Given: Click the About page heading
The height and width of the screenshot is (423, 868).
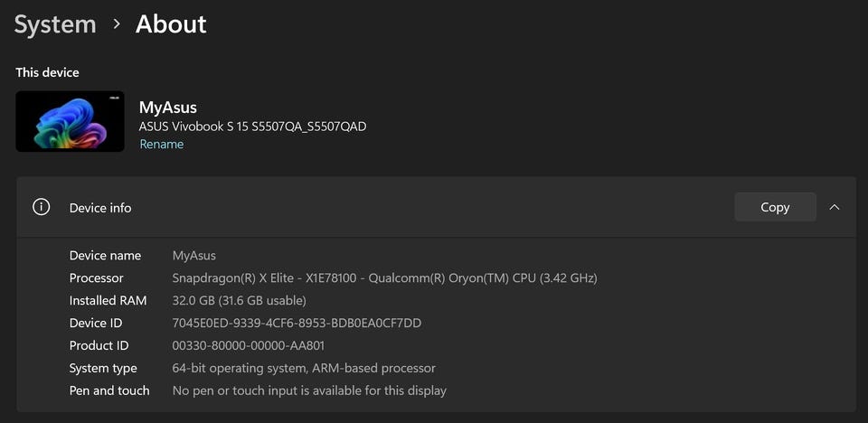Looking at the screenshot, I should (171, 24).
